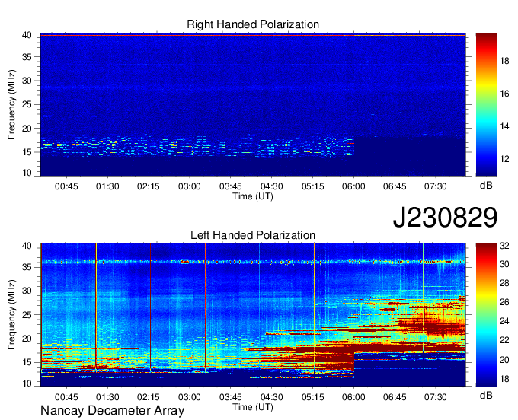Click 02:15 tick on right-handed plot time axis
The width and height of the screenshot is (518, 420).
(149, 186)
